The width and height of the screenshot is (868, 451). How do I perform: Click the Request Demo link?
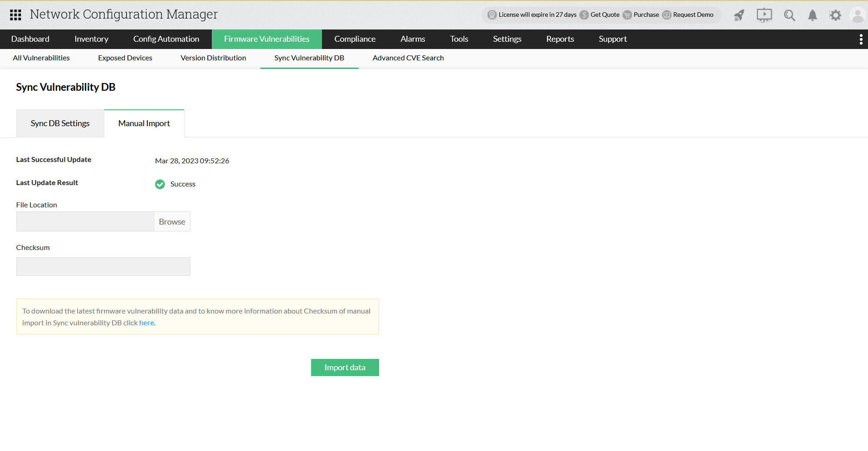pyautogui.click(x=693, y=15)
